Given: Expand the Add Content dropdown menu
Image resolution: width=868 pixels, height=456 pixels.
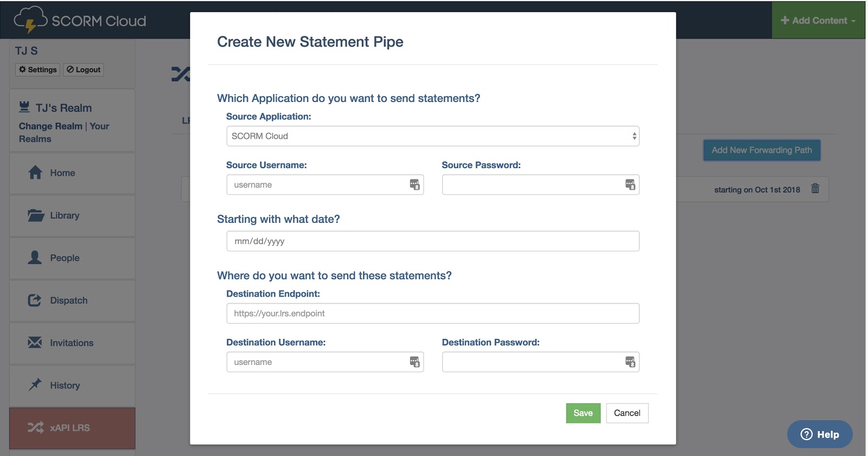Looking at the screenshot, I should (x=818, y=21).
